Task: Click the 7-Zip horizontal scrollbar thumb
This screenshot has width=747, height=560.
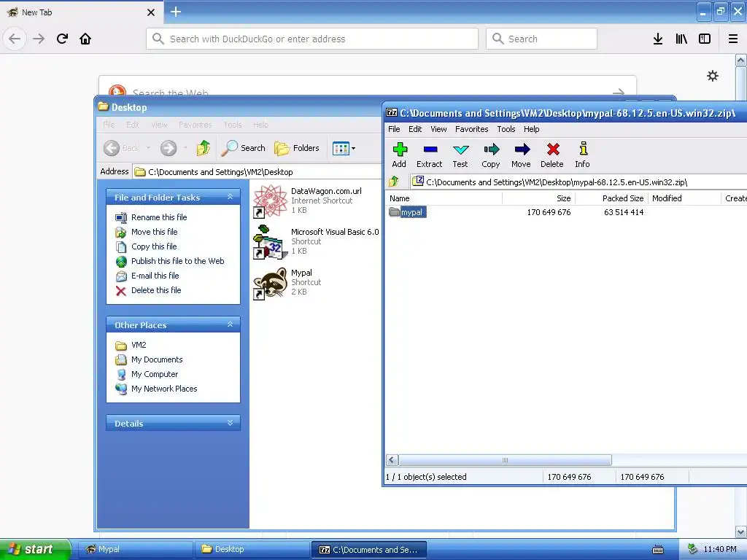Action: [x=505, y=460]
